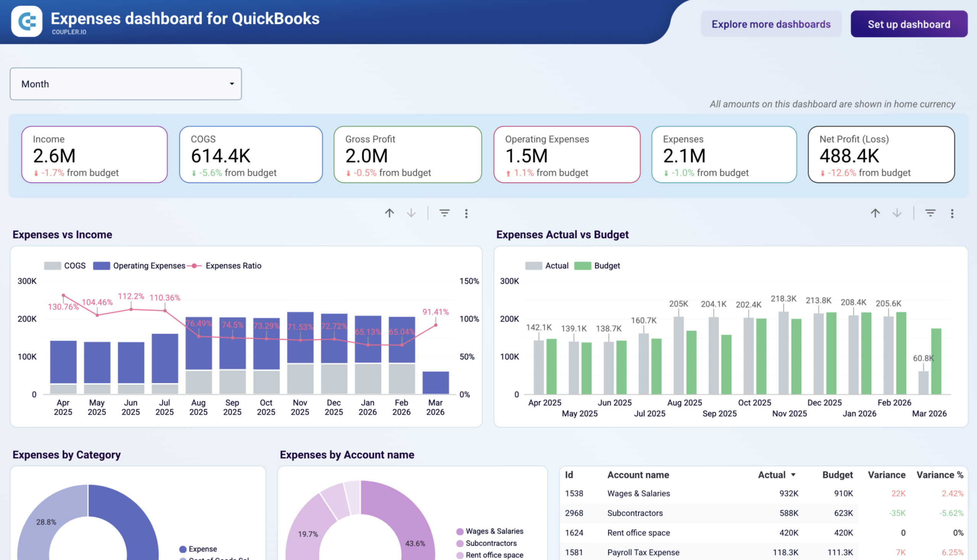Screen dimensions: 977x560
Task: Click the filter icon above Expenses Actual vs Budget
Action: [x=930, y=213]
